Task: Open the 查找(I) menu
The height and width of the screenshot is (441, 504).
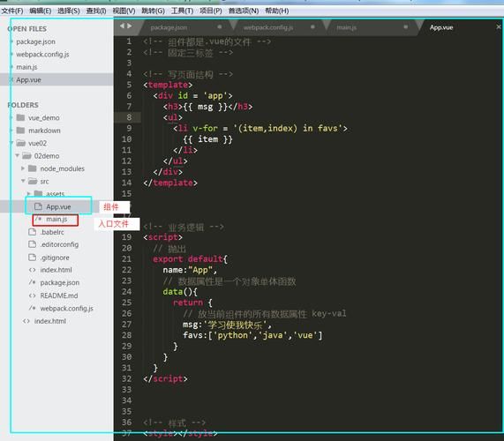Action: [96, 11]
